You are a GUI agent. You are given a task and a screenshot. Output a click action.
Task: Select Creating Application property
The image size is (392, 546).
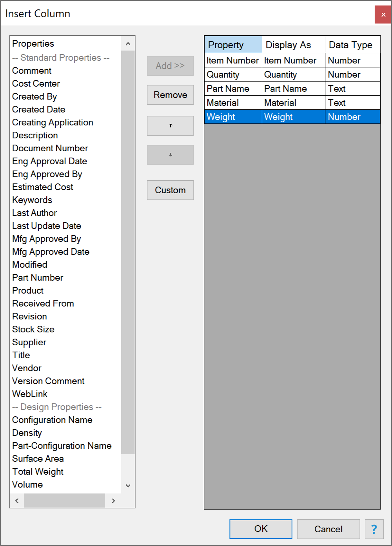point(53,122)
